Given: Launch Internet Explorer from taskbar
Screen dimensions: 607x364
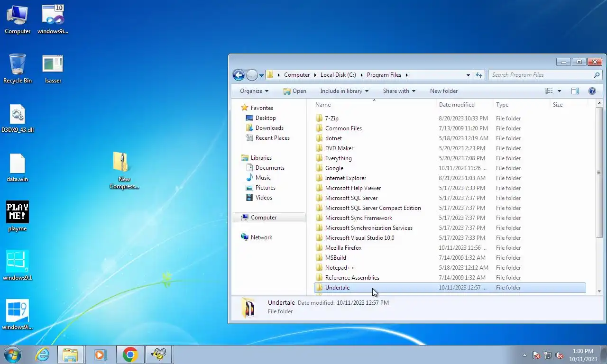Looking at the screenshot, I should [x=43, y=355].
